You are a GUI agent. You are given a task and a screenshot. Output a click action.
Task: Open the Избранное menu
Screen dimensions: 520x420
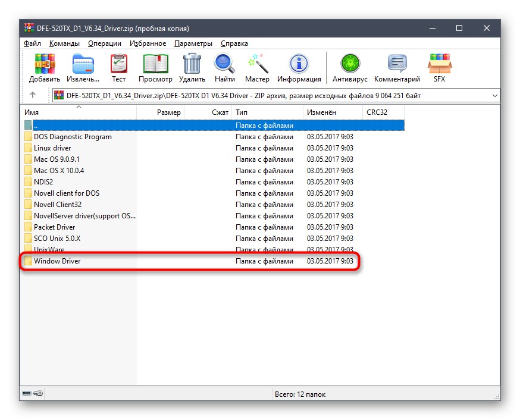tap(148, 43)
